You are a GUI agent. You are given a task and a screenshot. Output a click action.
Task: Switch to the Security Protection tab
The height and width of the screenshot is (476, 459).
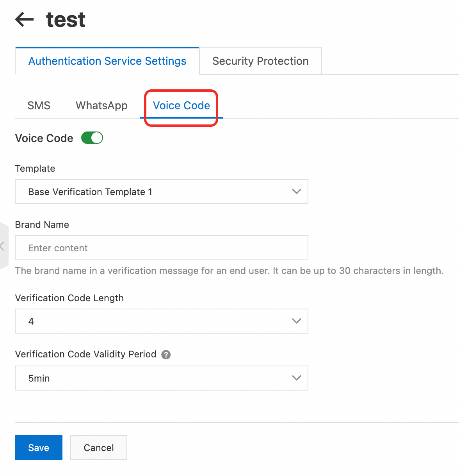[x=260, y=61]
